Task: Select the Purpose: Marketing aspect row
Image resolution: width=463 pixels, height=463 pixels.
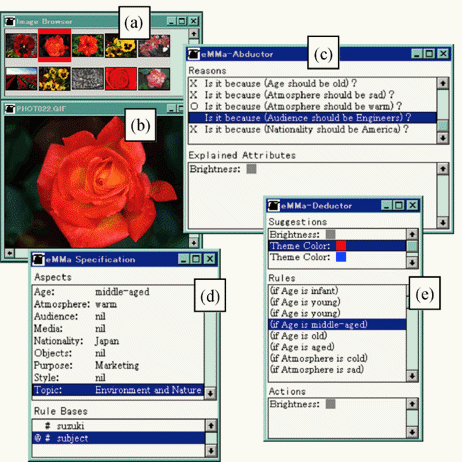Action: click(x=118, y=365)
